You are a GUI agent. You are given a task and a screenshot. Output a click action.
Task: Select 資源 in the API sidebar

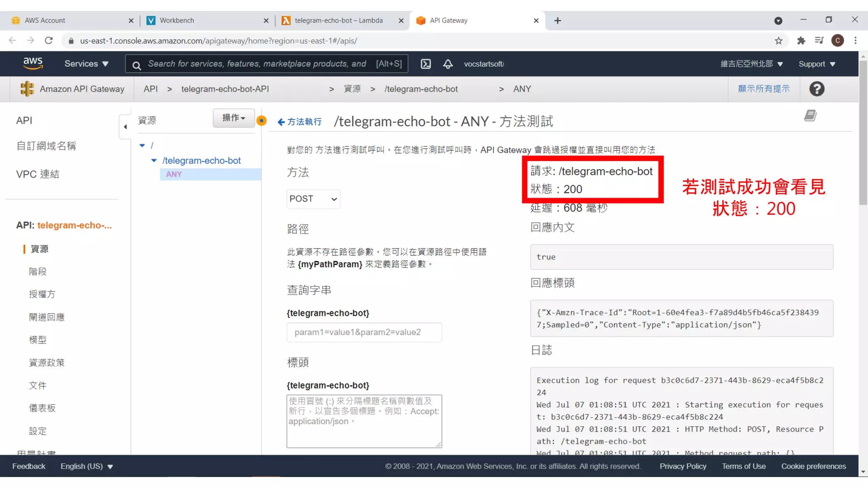pos(39,249)
